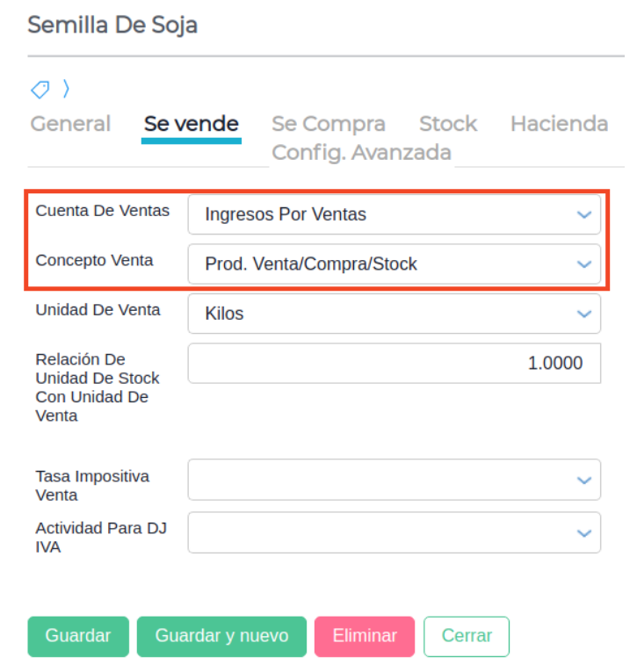Click the Unidad De Venta label
The width and height of the screenshot is (637, 672).
(98, 309)
